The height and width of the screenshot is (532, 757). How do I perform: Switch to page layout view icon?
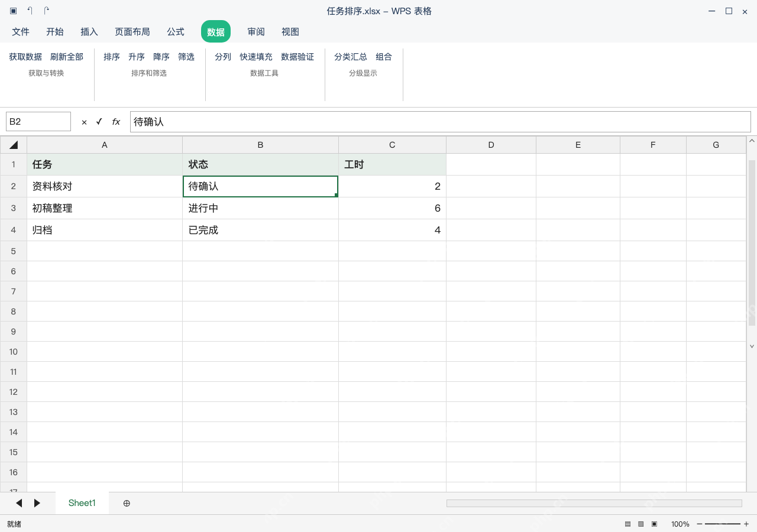(x=640, y=524)
